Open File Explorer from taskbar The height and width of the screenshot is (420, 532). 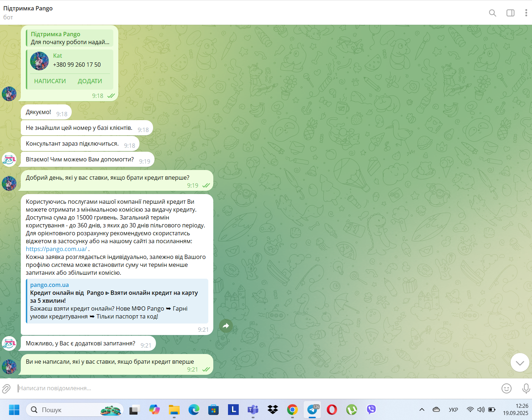tap(174, 410)
